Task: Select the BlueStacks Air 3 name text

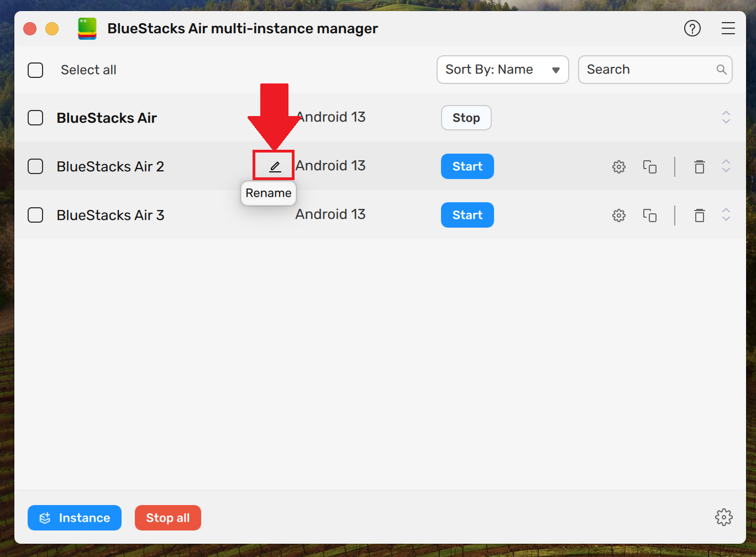Action: pos(111,215)
